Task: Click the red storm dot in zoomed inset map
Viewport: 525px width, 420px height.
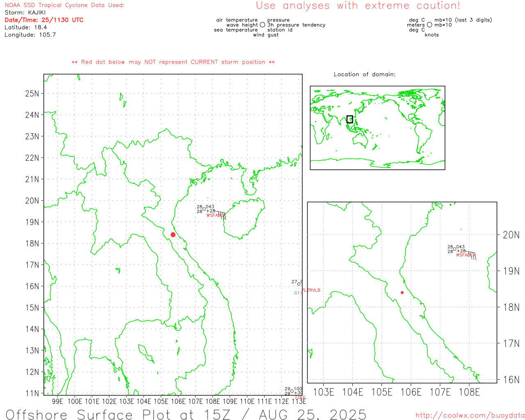Action: tap(402, 292)
